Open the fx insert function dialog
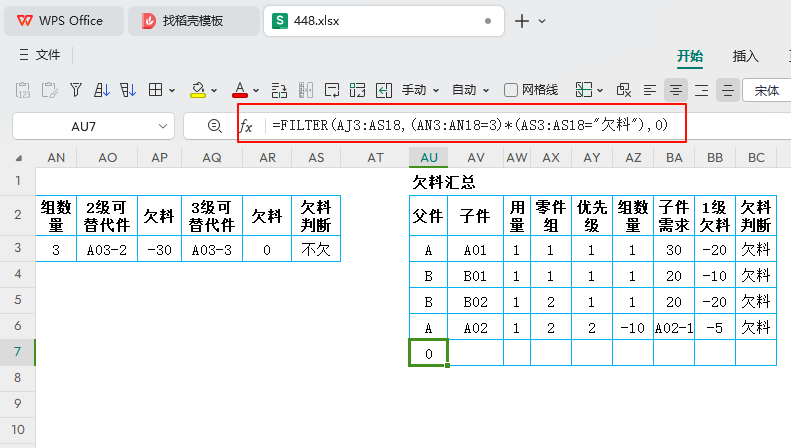Screen dimensions: 791x448 (246, 126)
